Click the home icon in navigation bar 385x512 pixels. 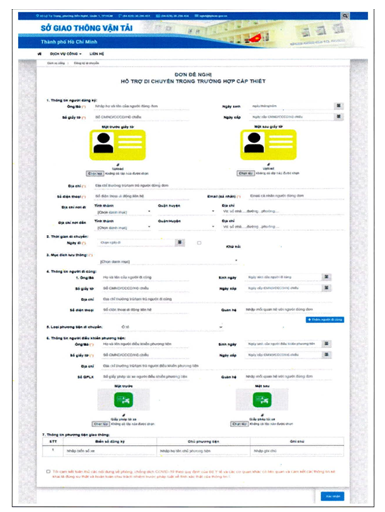coord(40,54)
